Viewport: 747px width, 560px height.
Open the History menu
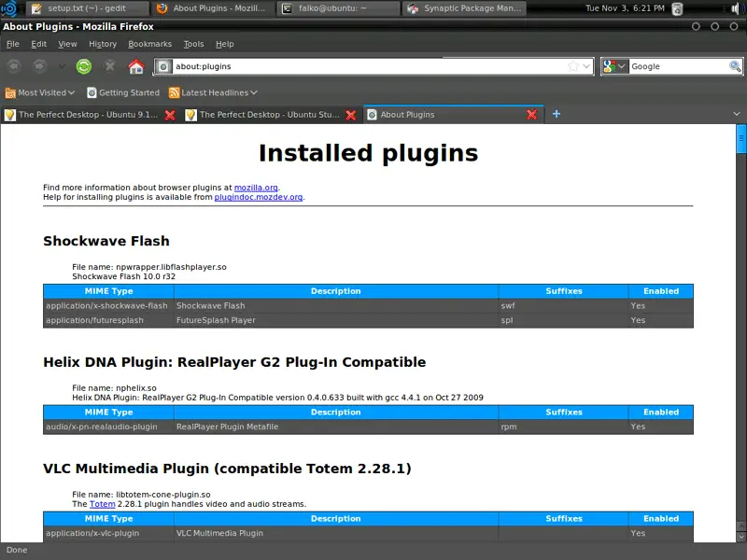103,44
